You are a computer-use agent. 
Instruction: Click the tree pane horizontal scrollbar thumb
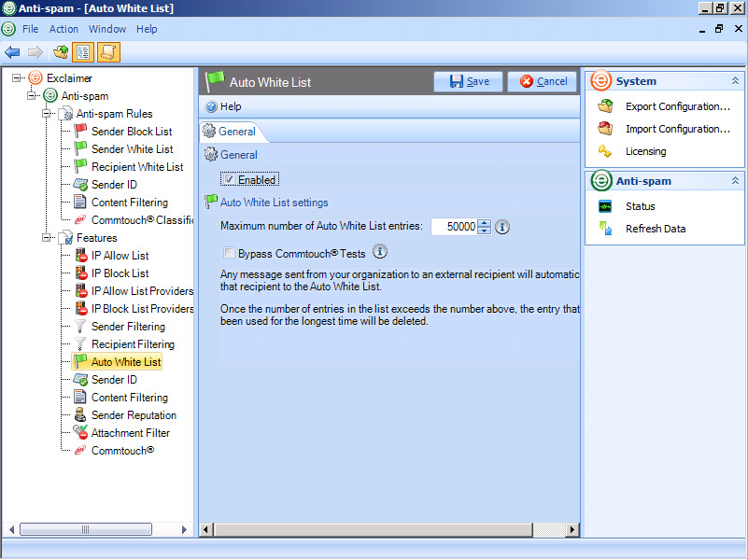[x=86, y=529]
